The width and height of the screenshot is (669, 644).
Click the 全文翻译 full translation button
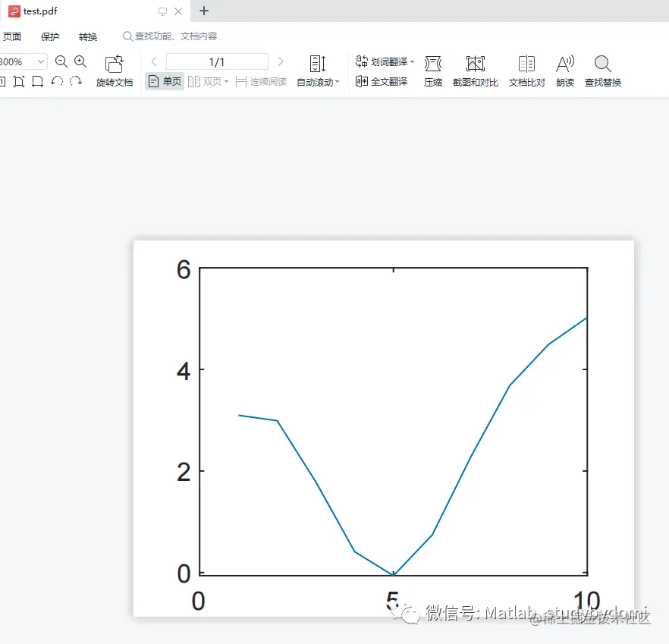(382, 81)
